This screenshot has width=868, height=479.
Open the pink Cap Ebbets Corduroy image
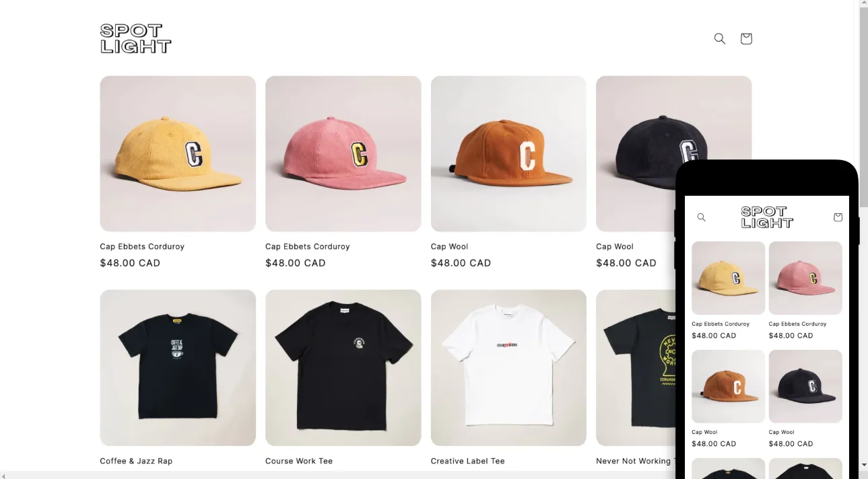[x=343, y=154]
